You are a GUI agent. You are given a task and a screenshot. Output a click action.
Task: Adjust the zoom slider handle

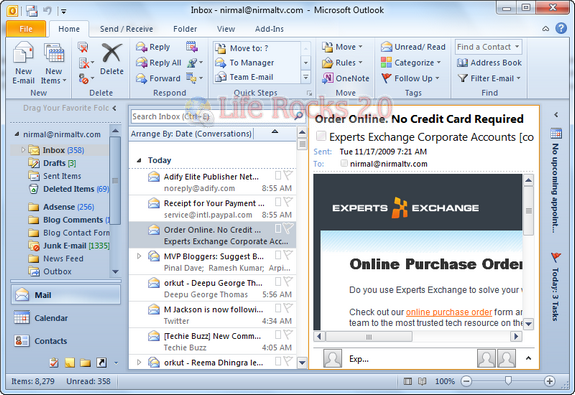[x=508, y=381]
